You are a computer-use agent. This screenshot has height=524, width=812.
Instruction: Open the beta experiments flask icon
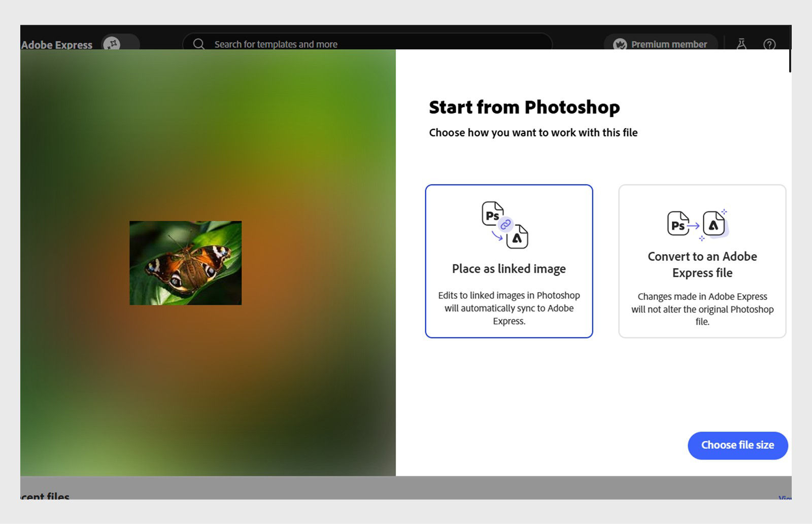740,44
